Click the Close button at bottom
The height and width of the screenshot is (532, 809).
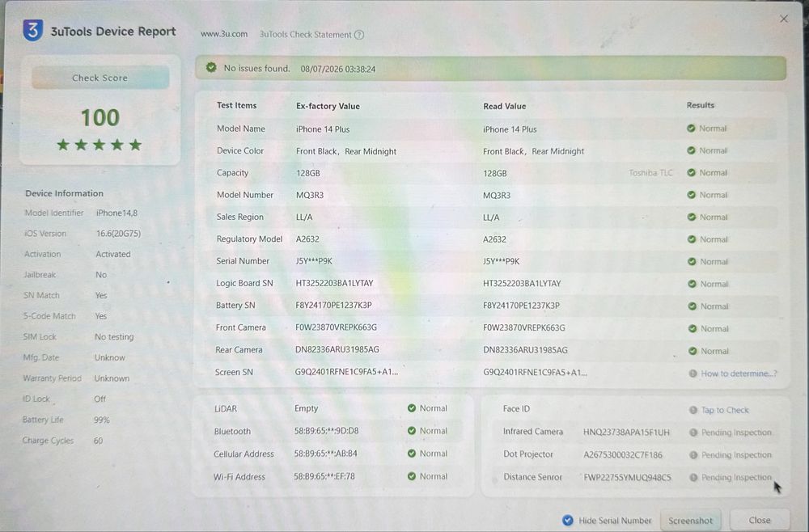[x=760, y=520]
